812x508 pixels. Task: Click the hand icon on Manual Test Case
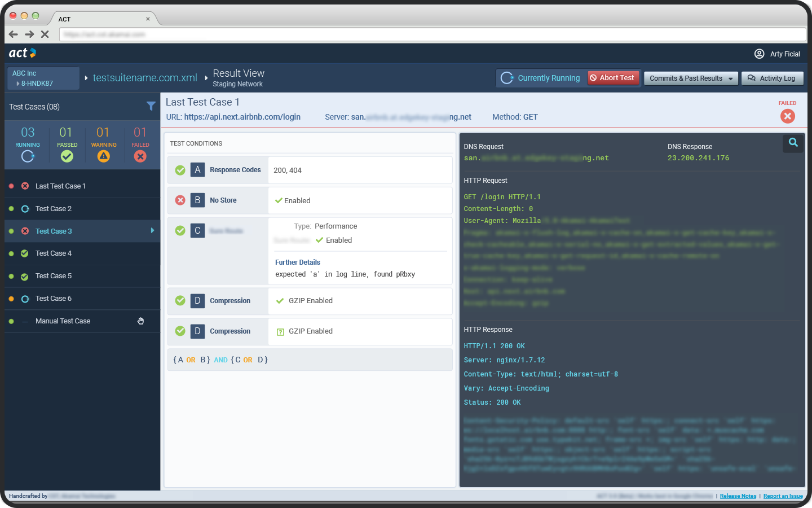tap(141, 321)
